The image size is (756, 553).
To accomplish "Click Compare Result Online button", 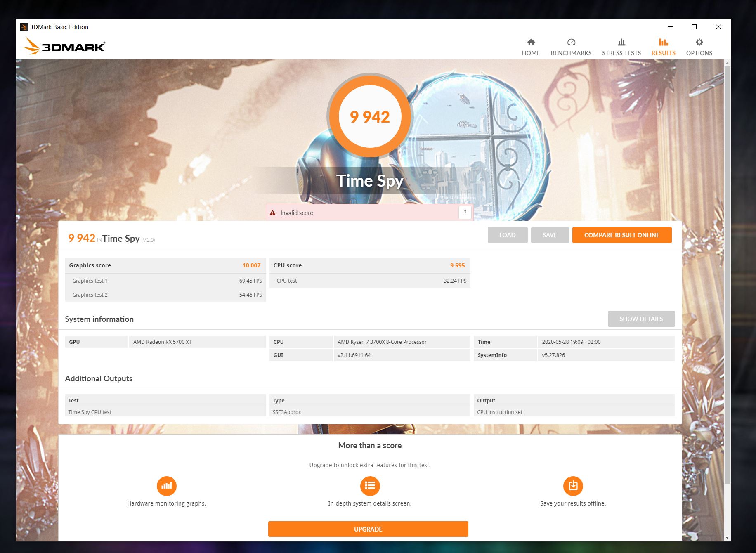I will [x=621, y=235].
